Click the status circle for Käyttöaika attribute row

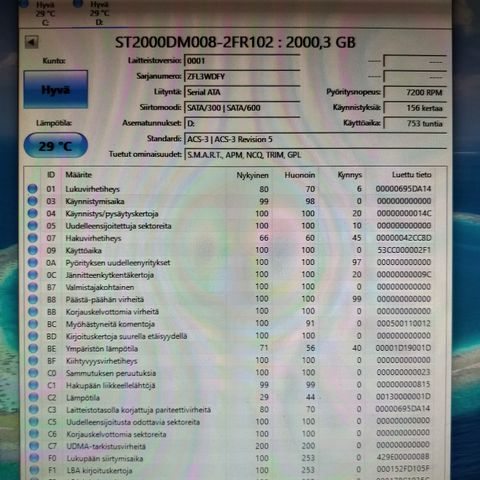32,250
